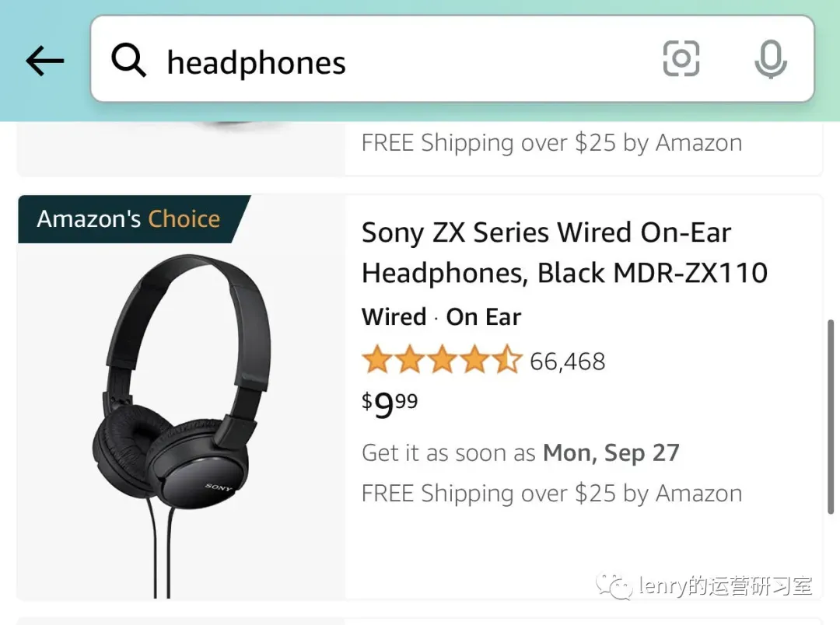
Task: Select the Wired attribute label
Action: tap(394, 316)
